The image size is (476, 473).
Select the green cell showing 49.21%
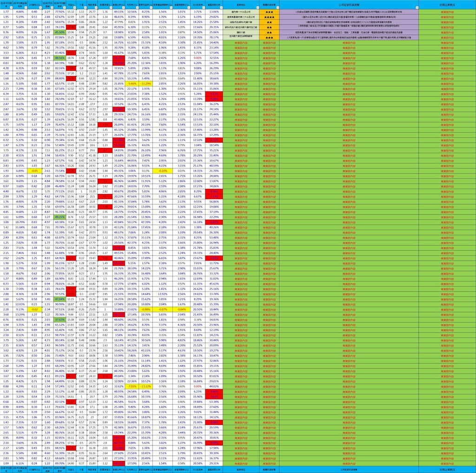point(60,217)
